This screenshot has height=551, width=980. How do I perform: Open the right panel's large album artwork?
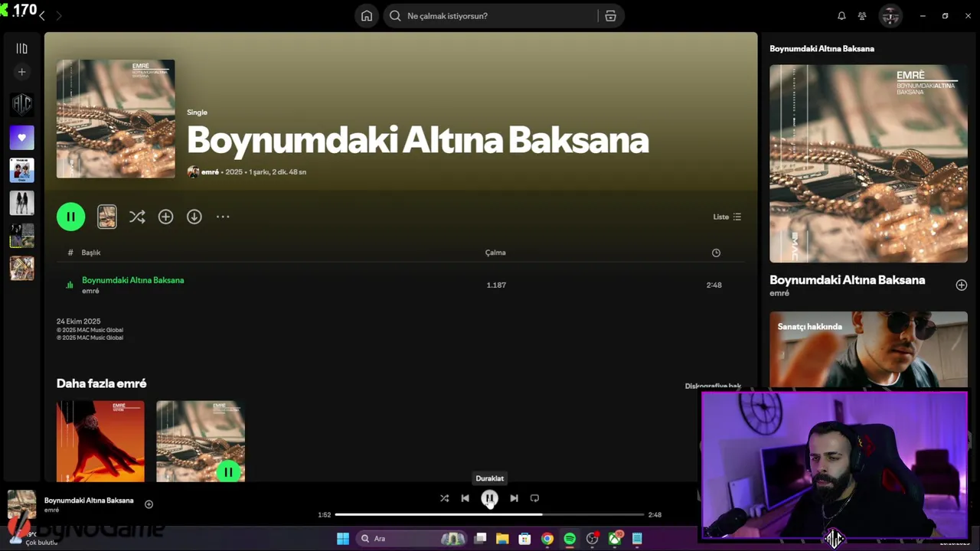(868, 164)
